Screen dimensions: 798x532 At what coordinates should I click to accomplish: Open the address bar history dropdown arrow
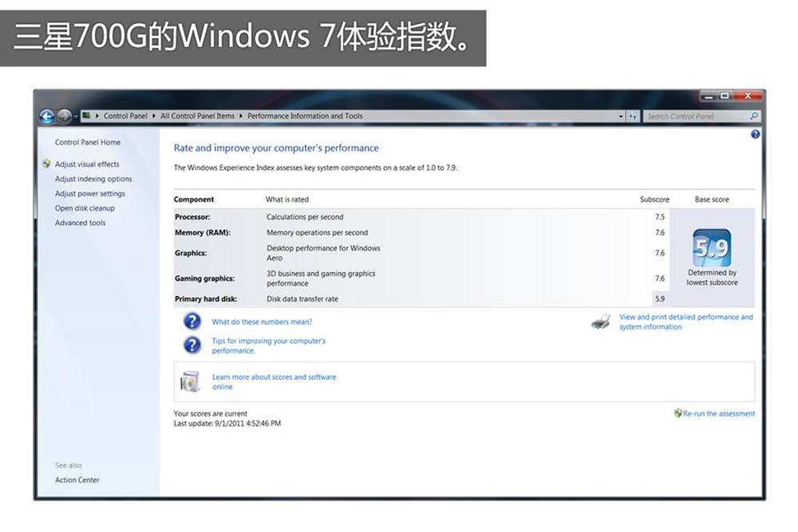621,116
